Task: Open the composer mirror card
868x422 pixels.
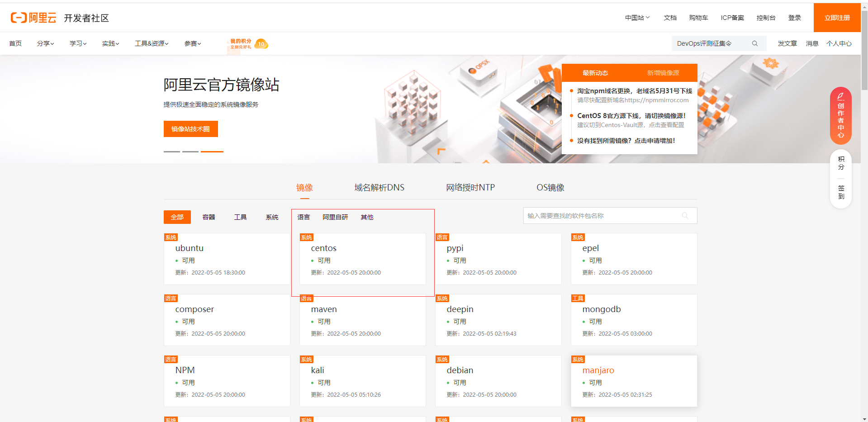Action: pyautogui.click(x=227, y=320)
